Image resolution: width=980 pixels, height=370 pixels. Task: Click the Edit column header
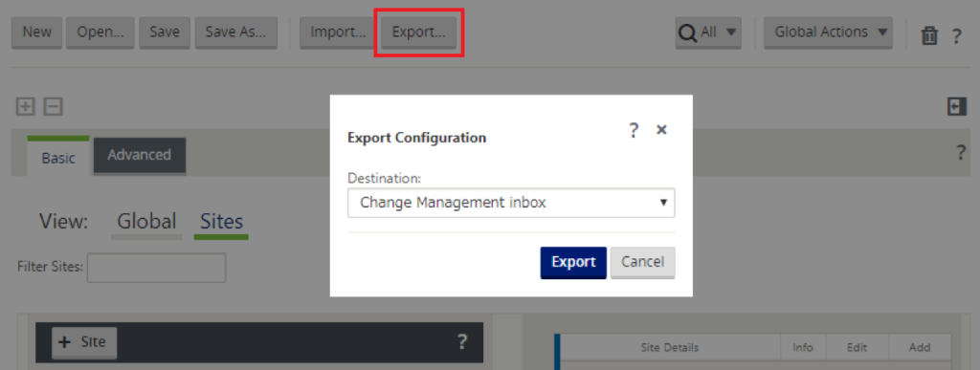point(857,348)
